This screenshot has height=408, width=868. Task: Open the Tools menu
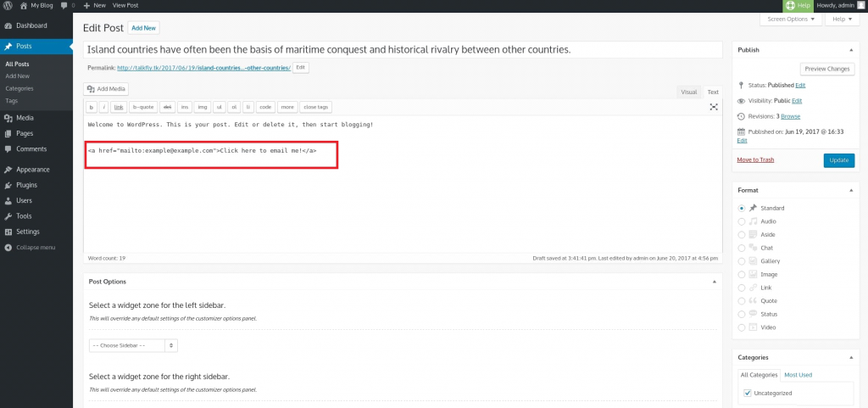point(24,216)
